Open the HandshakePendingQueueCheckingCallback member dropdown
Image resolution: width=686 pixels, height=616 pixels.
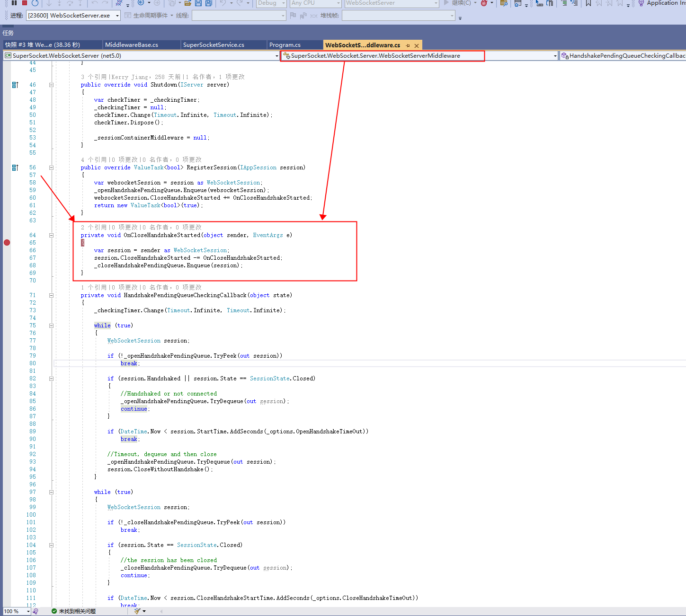[x=623, y=56]
